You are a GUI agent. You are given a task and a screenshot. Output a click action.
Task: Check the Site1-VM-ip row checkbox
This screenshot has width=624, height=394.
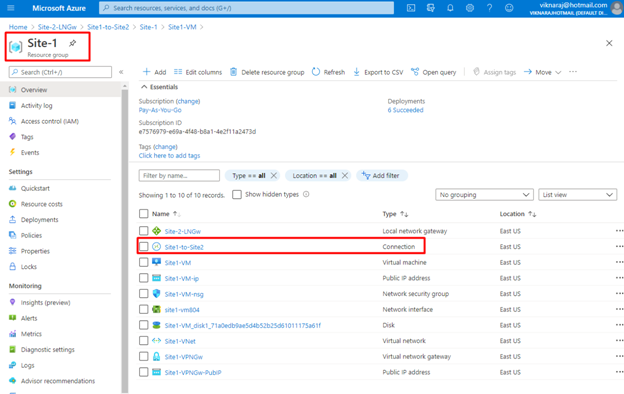pyautogui.click(x=144, y=278)
